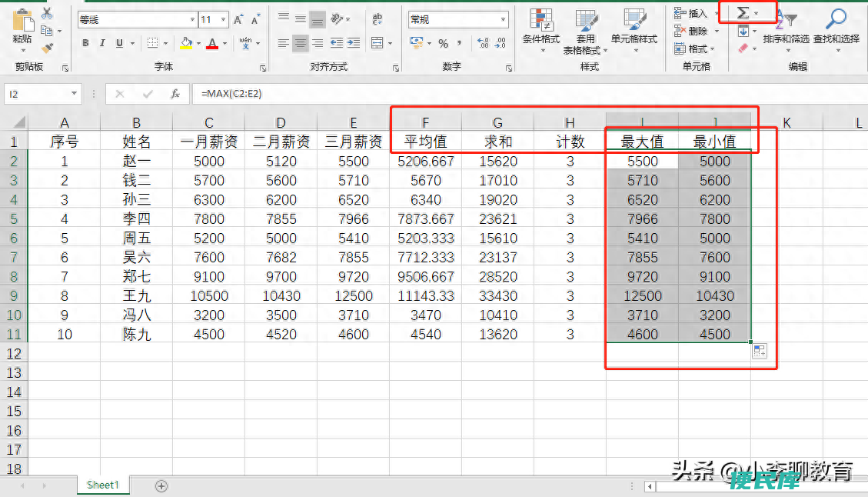Image resolution: width=868 pixels, height=497 pixels.
Task: Click the Insert Function fx icon
Action: click(175, 94)
